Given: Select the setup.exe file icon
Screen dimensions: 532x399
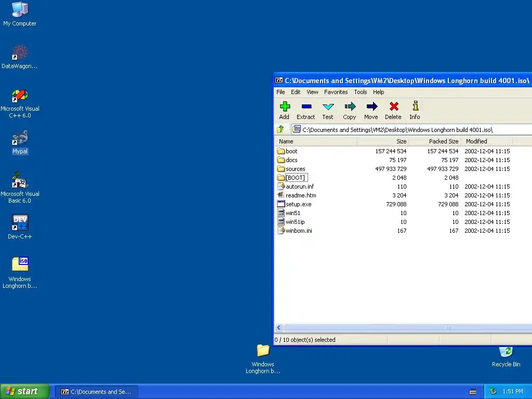Looking at the screenshot, I should tap(281, 204).
